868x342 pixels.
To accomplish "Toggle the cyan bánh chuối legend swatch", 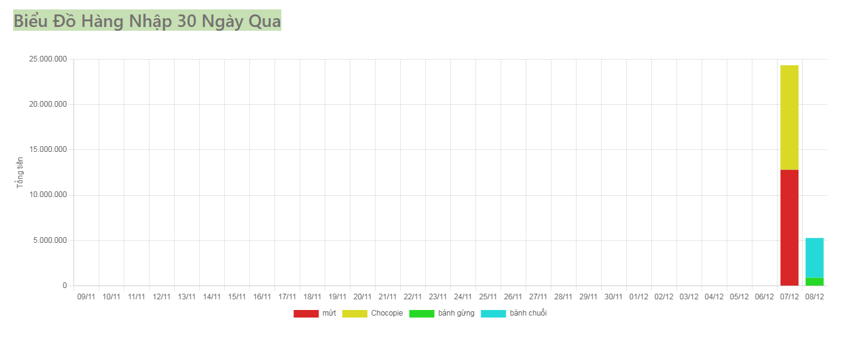I will [493, 314].
